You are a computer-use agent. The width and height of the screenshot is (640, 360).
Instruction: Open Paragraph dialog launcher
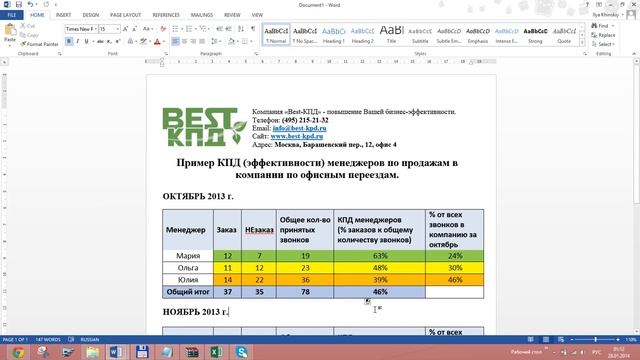pos(256,54)
